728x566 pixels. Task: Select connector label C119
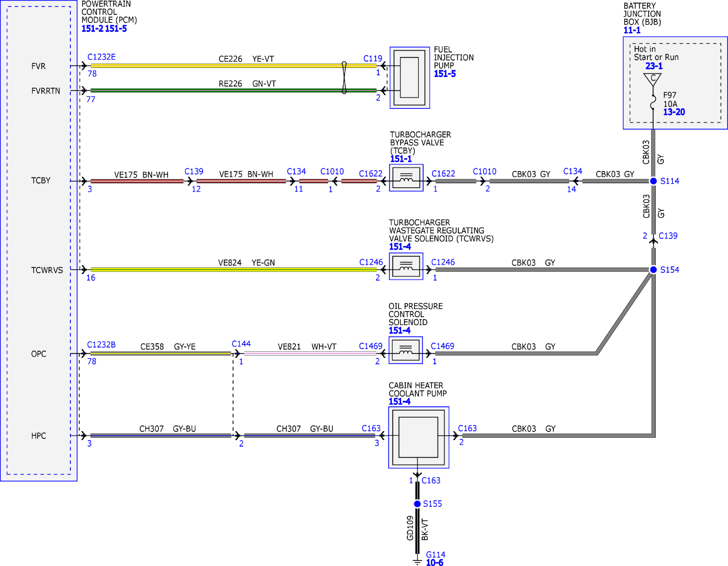373,58
